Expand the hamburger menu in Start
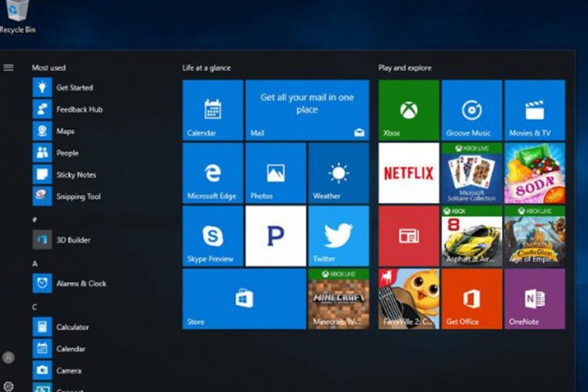 coord(9,67)
